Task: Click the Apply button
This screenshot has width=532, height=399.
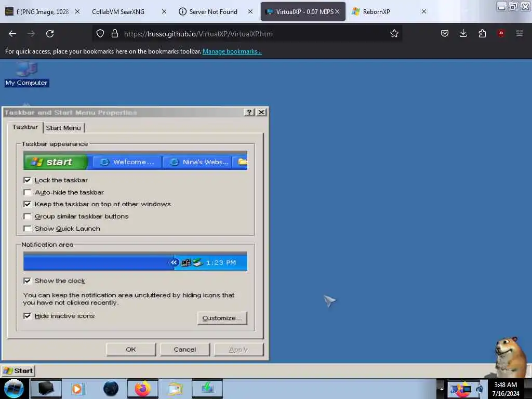Action: 238,350
